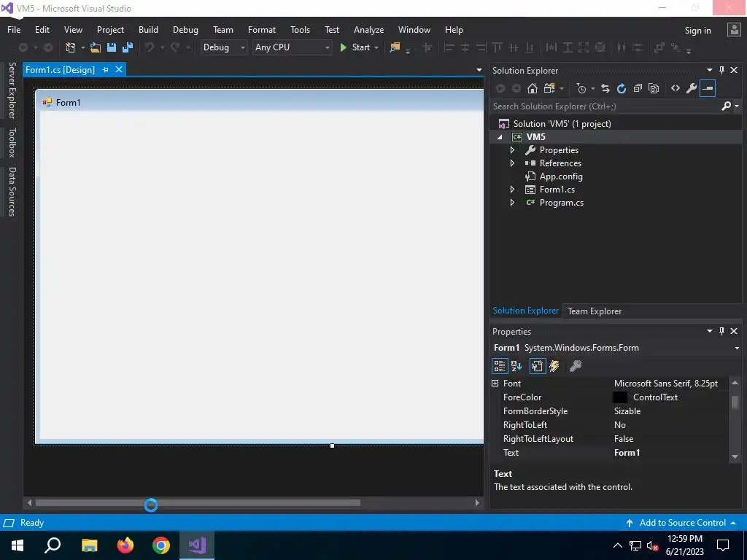Select App.config in Solution Explorer
The image size is (747, 560).
tap(561, 176)
